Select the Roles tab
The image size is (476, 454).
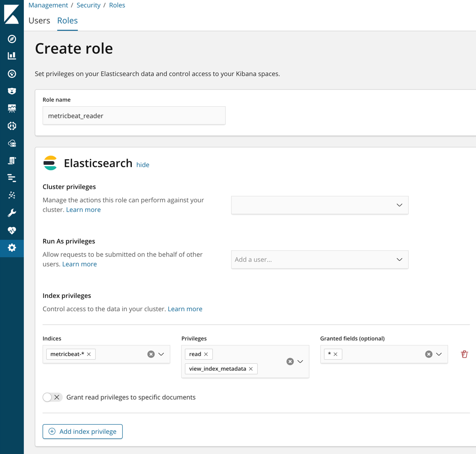point(67,20)
